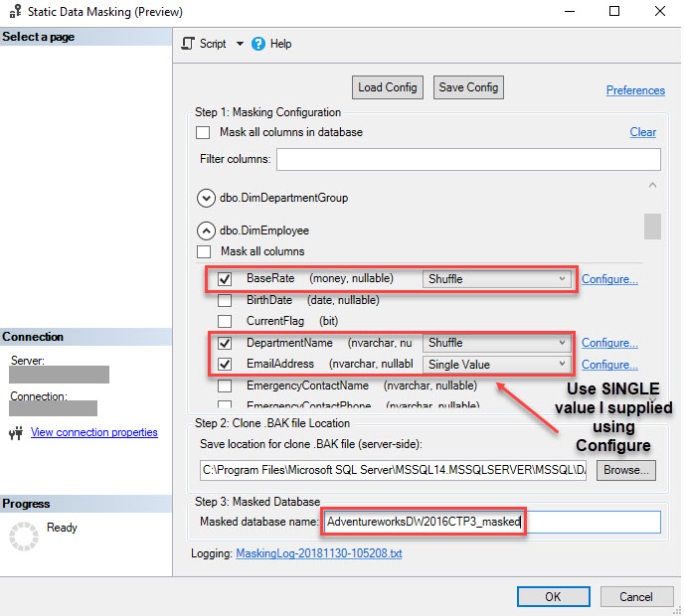
Task: Open the Preferences link
Action: [x=635, y=90]
